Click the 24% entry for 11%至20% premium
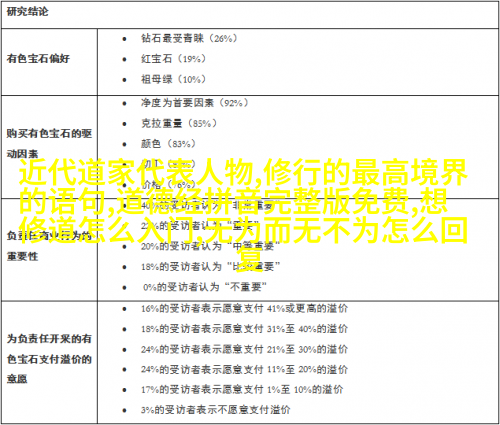The height and width of the screenshot is (425, 500). [x=244, y=369]
